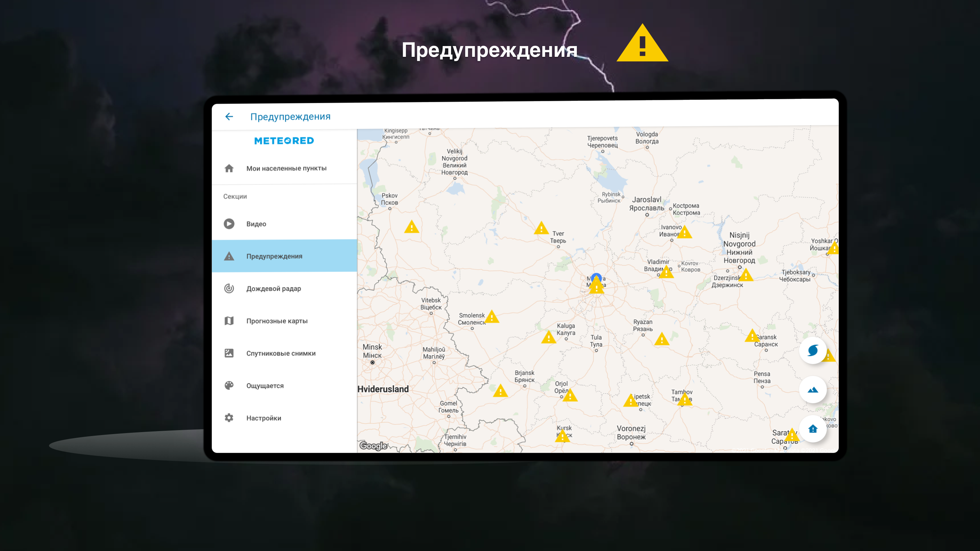The width and height of the screenshot is (980, 551).
Task: Select warning marker near Smolensk
Action: tap(492, 317)
